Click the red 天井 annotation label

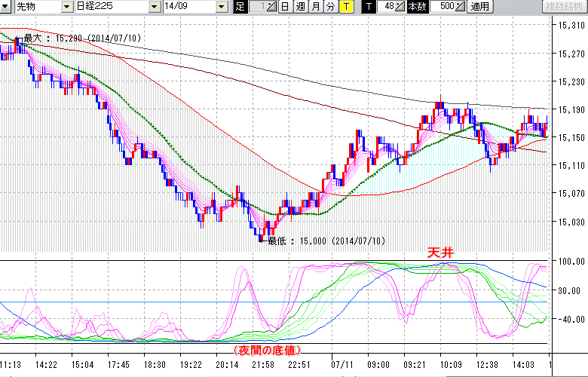(x=439, y=253)
